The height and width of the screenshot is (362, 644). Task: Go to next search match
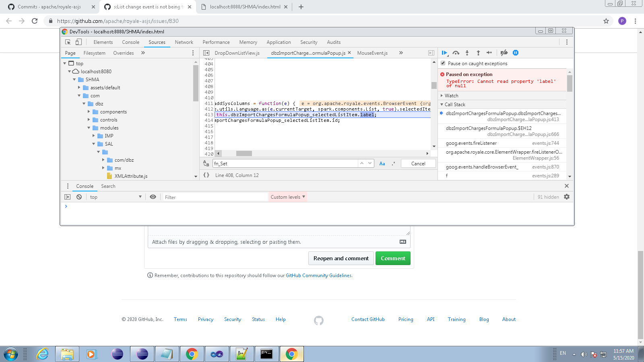click(x=370, y=163)
